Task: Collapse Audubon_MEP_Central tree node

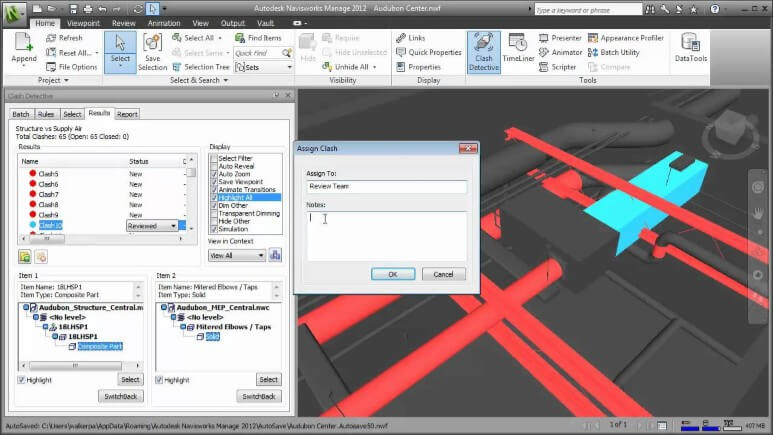Action: click(x=164, y=307)
